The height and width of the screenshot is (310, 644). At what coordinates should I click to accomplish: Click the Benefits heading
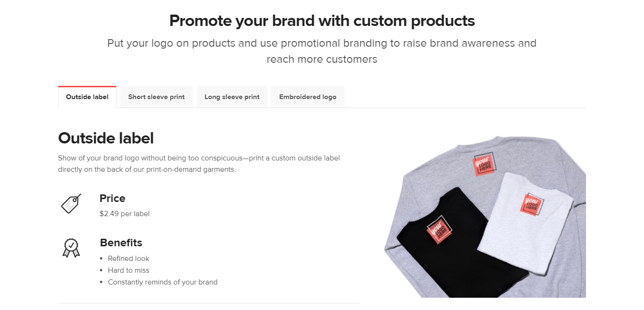click(121, 243)
